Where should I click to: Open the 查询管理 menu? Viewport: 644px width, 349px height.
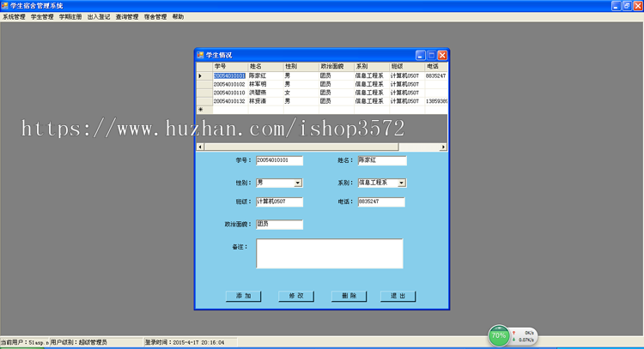tap(127, 17)
